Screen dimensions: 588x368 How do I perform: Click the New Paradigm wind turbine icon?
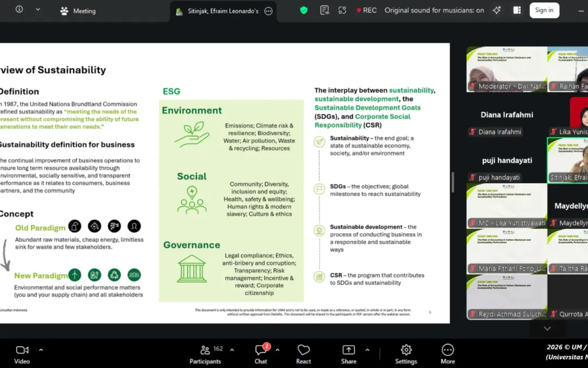(x=75, y=275)
